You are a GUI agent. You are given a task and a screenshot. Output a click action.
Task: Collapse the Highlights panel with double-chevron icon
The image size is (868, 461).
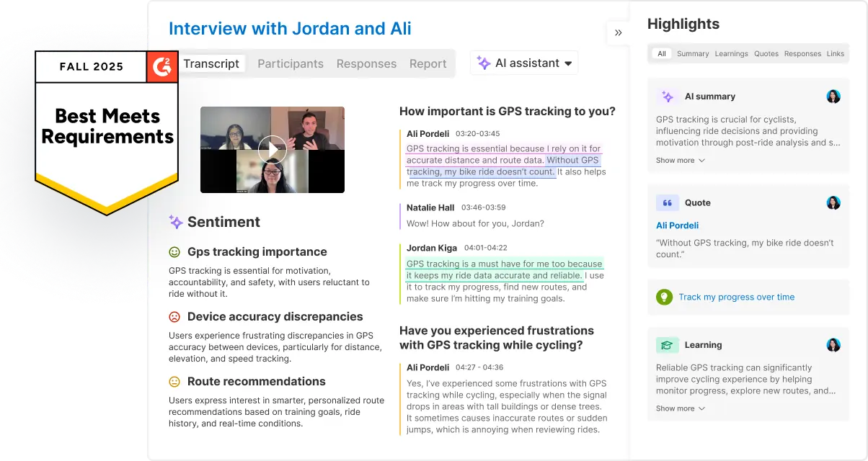tap(618, 33)
